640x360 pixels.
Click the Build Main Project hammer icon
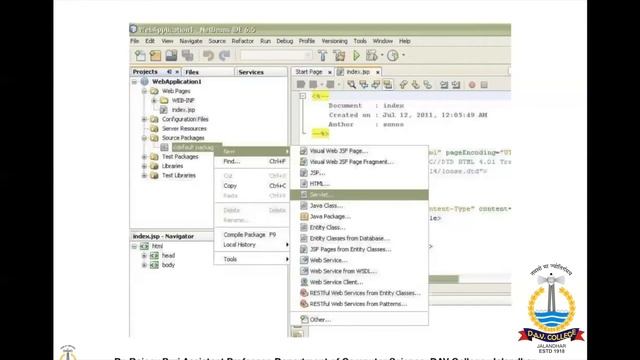[x=322, y=56]
